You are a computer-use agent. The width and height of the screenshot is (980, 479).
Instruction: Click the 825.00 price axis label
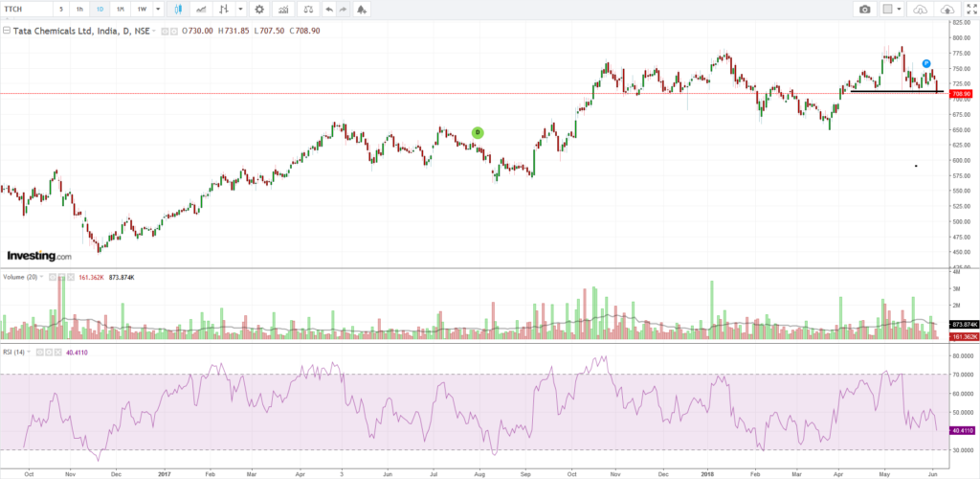pyautogui.click(x=961, y=22)
